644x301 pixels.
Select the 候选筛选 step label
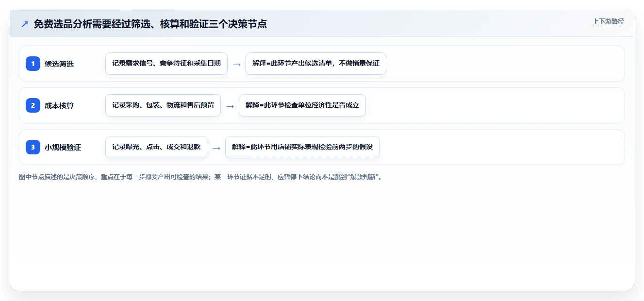click(59, 64)
